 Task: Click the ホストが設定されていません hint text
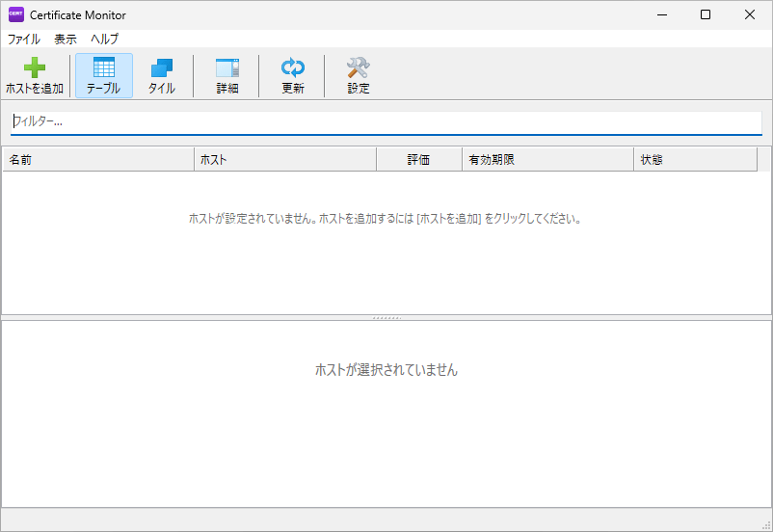385,219
